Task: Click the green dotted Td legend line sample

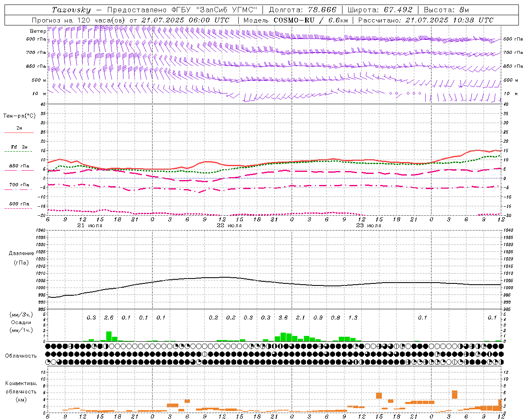Action: tap(19, 152)
